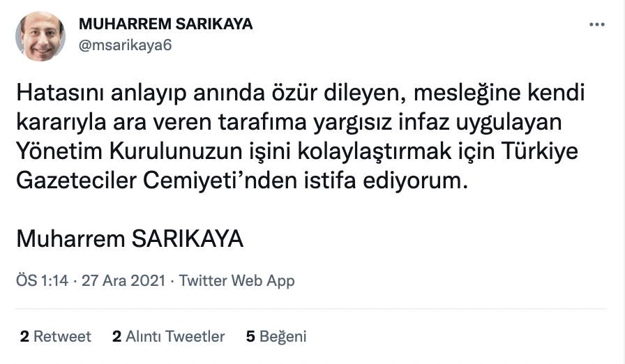The width and height of the screenshot is (625, 364).
Task: Click the ÖS 1:14 tweet time
Action: pyautogui.click(x=42, y=281)
